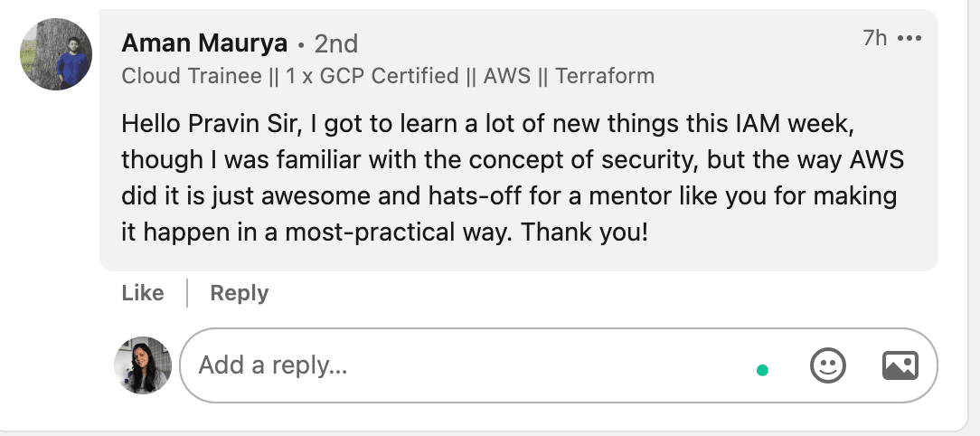Click the "Add a reply..." text field
This screenshot has height=436, width=980.
452,365
